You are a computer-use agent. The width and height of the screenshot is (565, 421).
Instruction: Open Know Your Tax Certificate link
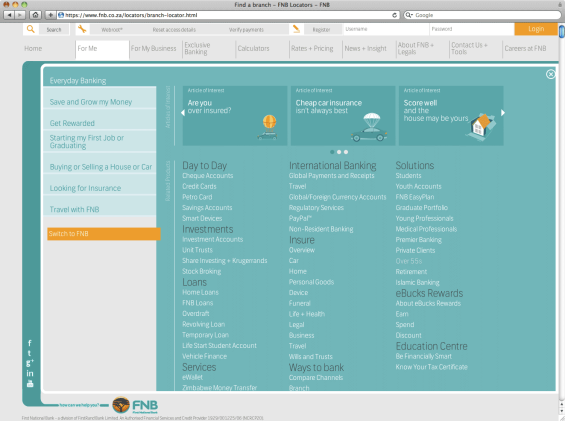click(x=431, y=367)
